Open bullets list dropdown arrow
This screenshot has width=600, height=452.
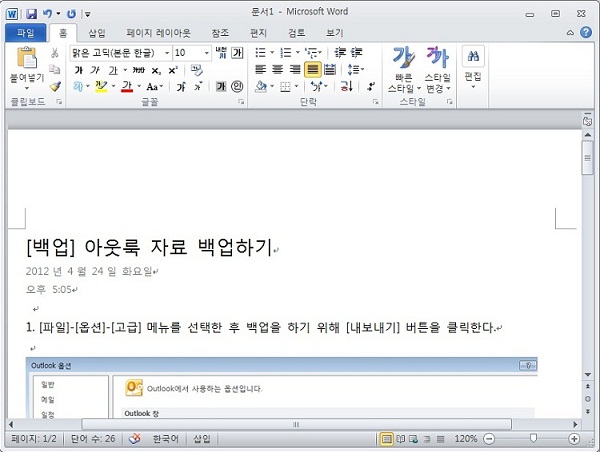click(272, 52)
